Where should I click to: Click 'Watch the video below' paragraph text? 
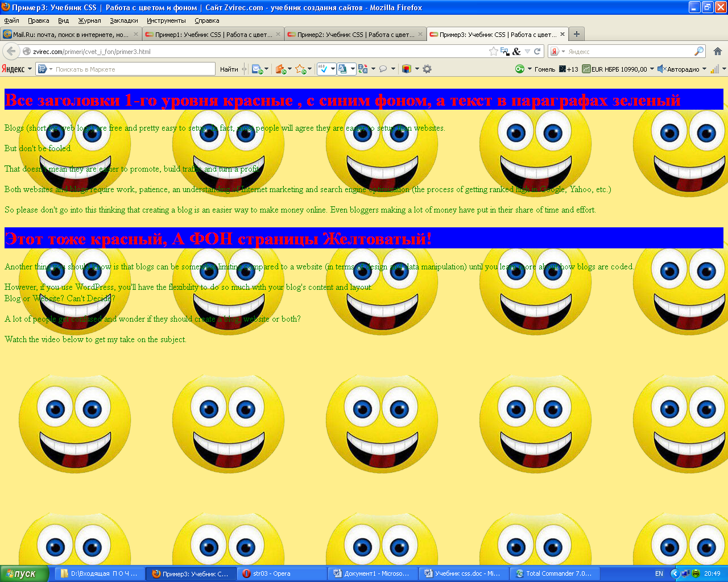96,339
